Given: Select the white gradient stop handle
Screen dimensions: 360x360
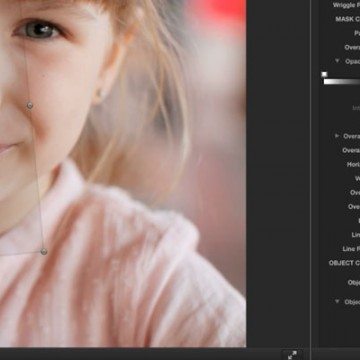Looking at the screenshot, I should pyautogui.click(x=324, y=74).
